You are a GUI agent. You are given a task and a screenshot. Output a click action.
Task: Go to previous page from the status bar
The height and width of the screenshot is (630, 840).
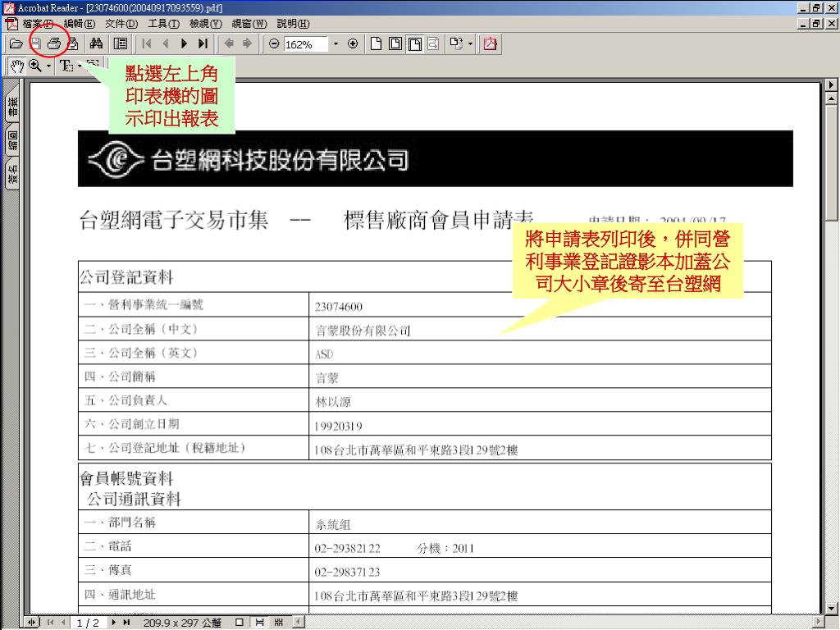(63, 623)
